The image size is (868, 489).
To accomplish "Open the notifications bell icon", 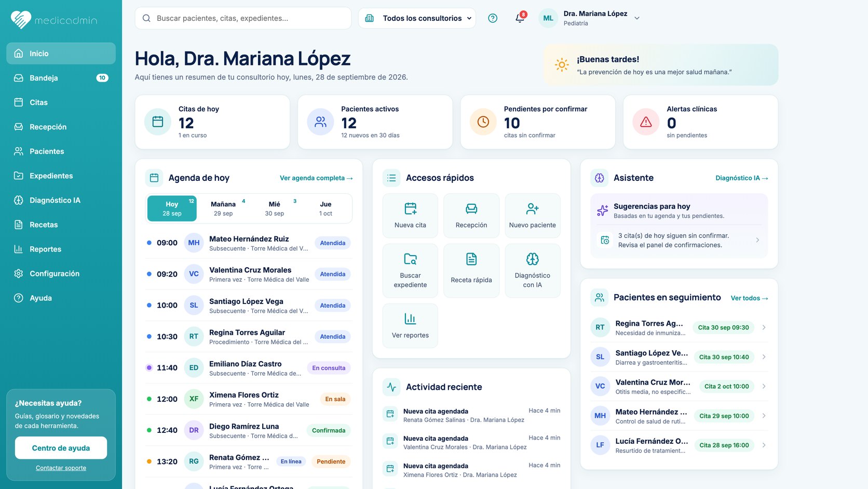I will (x=520, y=18).
